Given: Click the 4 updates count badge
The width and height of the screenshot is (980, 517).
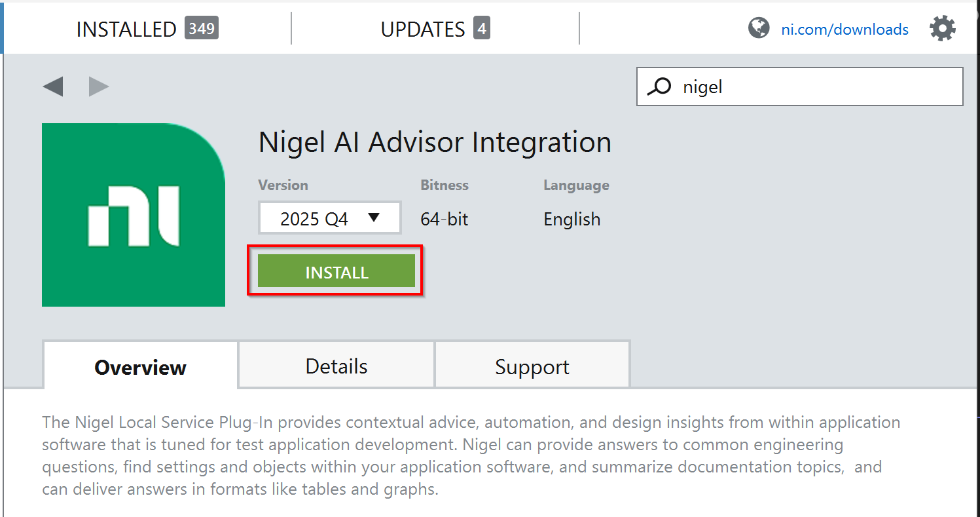Looking at the screenshot, I should click(x=482, y=28).
